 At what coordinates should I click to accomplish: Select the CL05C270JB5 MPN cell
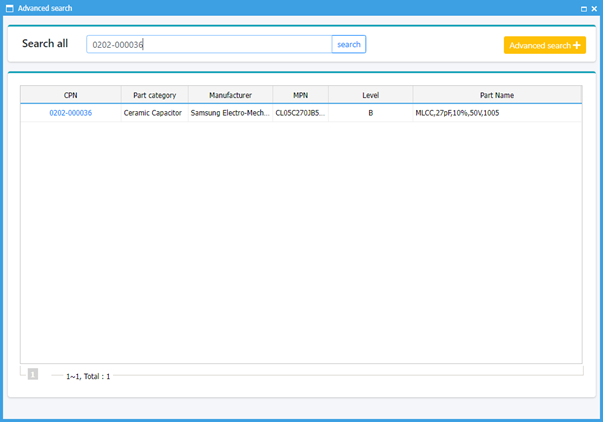pyautogui.click(x=300, y=113)
